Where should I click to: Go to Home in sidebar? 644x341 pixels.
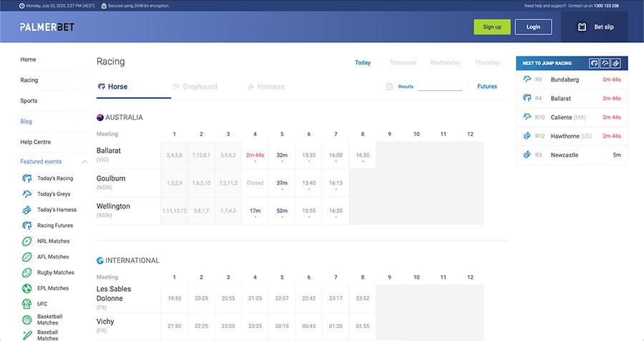point(28,59)
